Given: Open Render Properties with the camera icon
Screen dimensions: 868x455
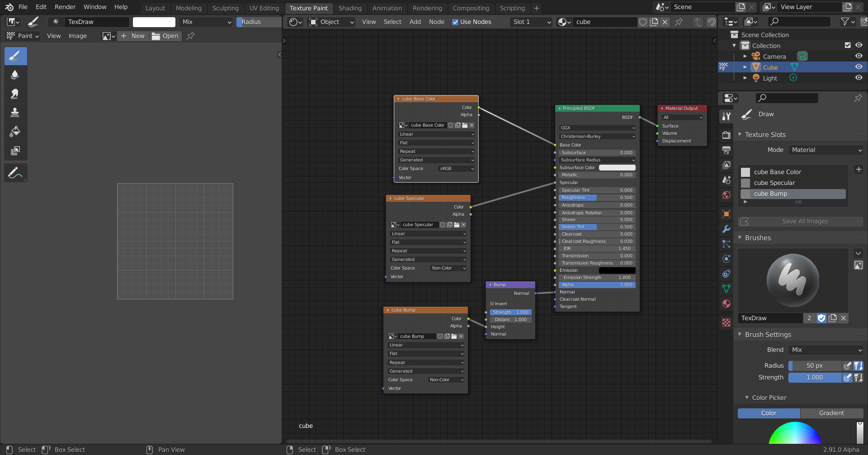Looking at the screenshot, I should (x=726, y=134).
